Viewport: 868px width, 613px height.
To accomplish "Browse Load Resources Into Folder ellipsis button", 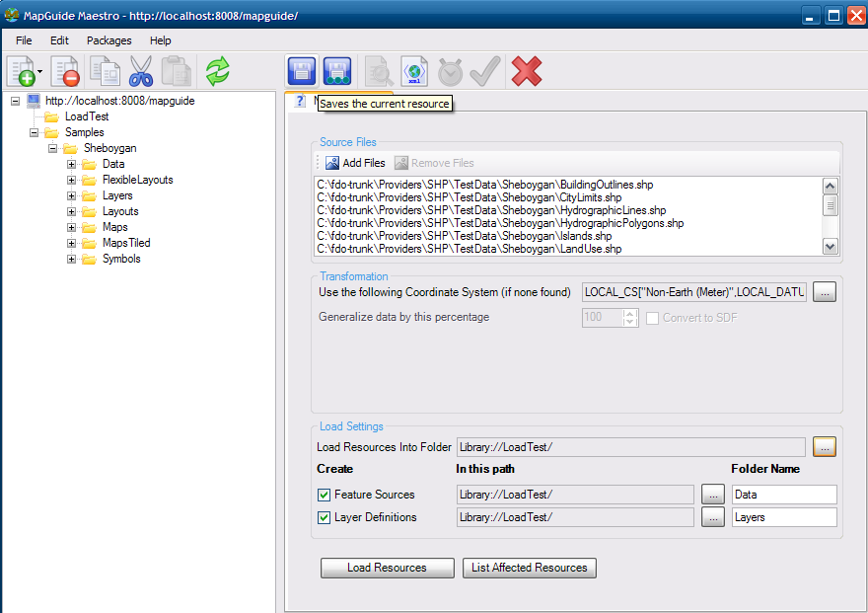I will tap(825, 447).
